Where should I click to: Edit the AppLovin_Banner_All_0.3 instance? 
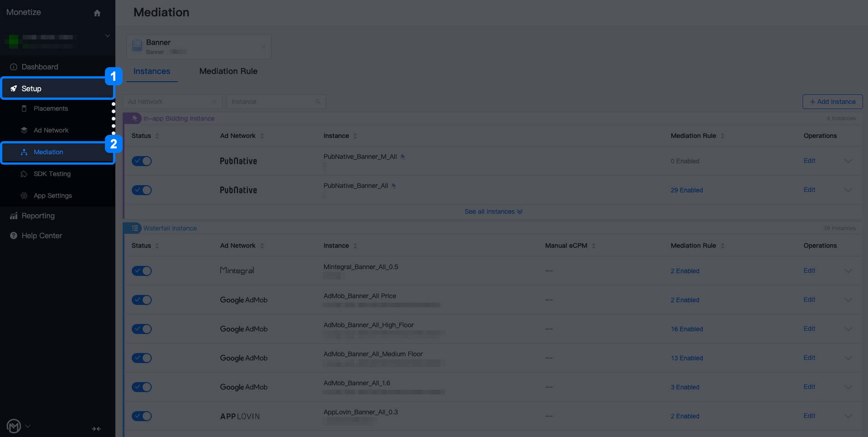coord(809,416)
